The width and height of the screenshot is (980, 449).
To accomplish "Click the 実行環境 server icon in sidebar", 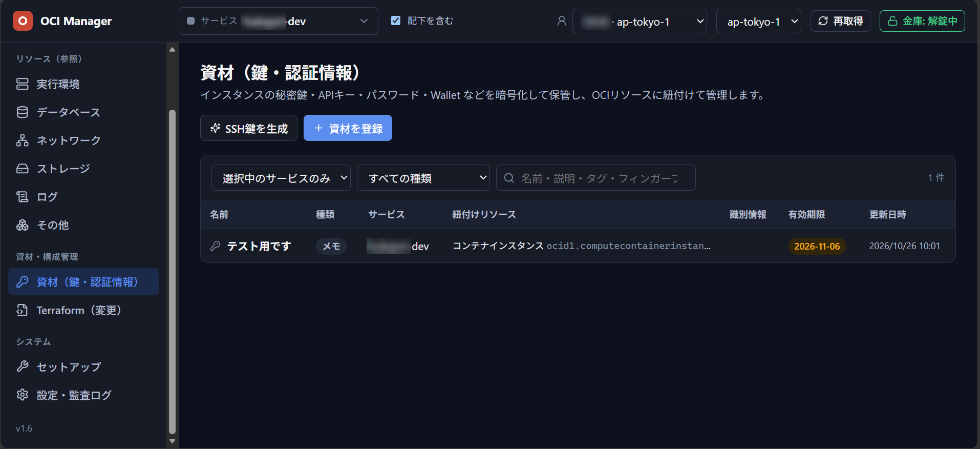I will click(23, 84).
